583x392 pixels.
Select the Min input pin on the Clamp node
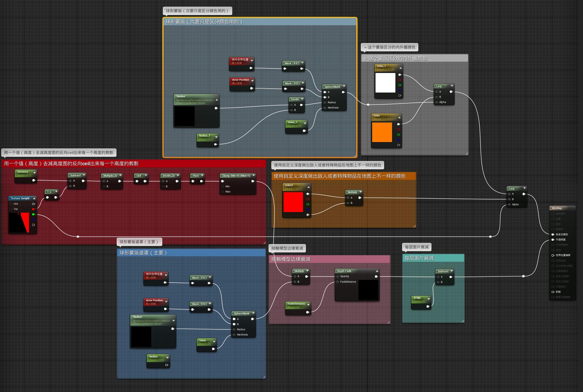pyautogui.click(x=222, y=186)
